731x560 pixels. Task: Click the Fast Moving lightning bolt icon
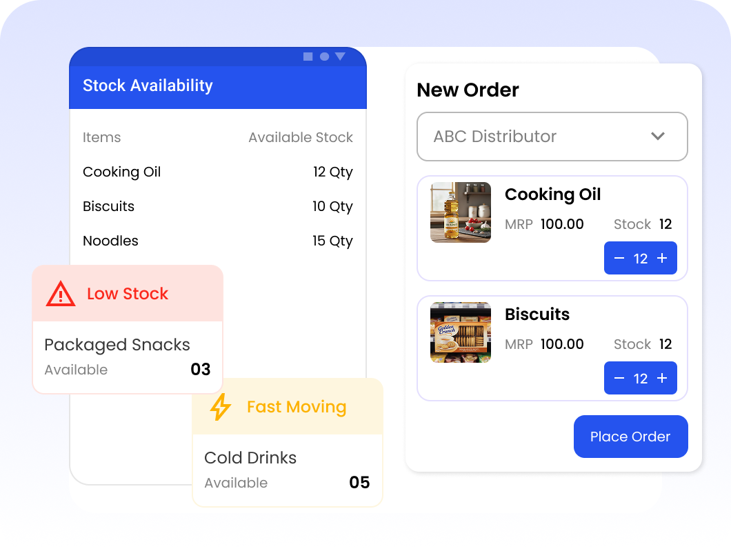pyautogui.click(x=220, y=407)
